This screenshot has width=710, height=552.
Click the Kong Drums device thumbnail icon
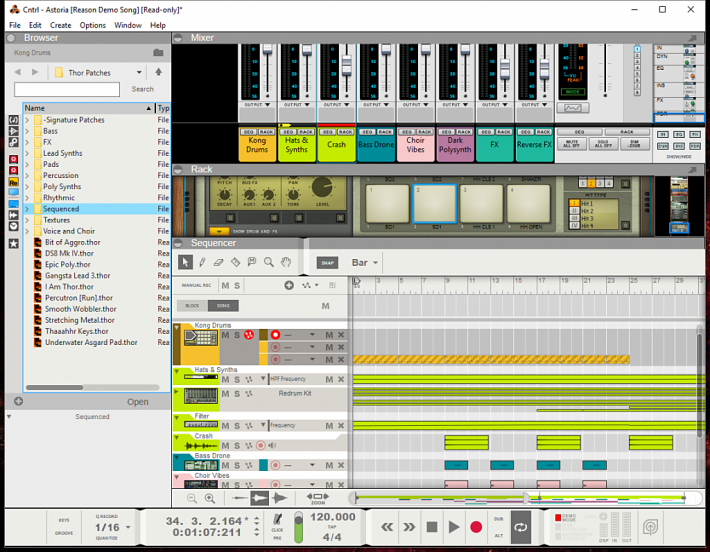pos(201,338)
